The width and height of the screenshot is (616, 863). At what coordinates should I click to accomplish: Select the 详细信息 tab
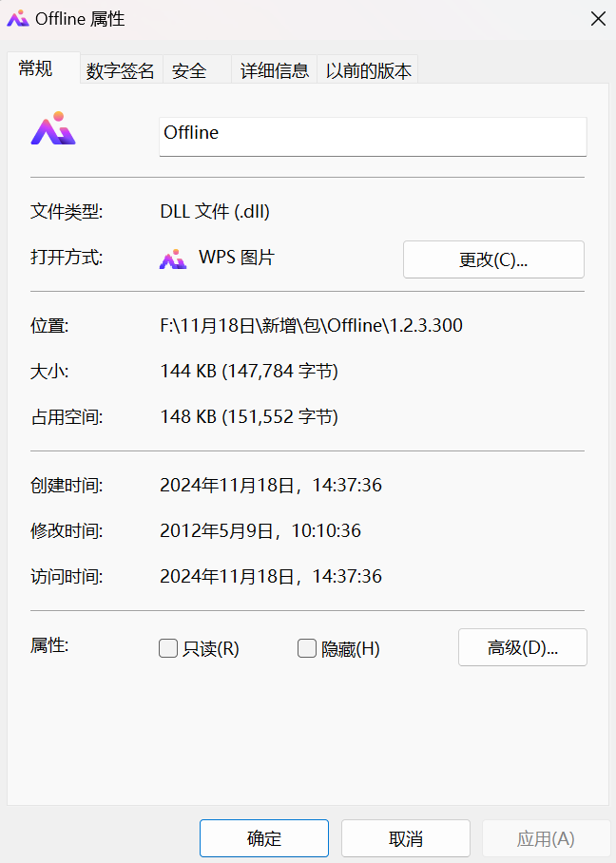[x=274, y=69]
